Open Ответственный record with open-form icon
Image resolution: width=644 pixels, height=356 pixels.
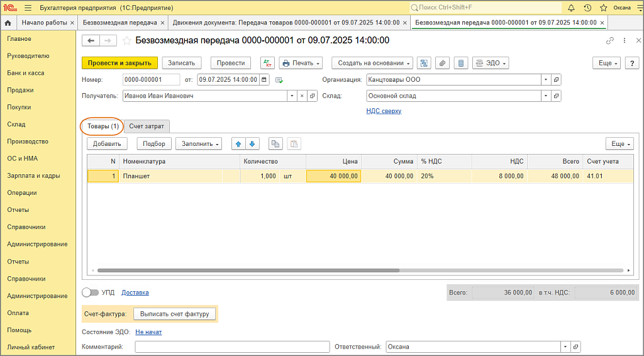tap(575, 347)
